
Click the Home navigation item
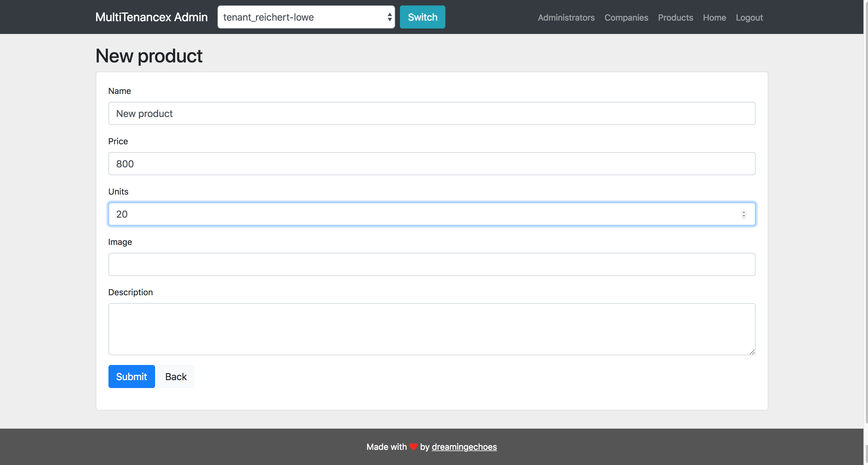pyautogui.click(x=714, y=17)
